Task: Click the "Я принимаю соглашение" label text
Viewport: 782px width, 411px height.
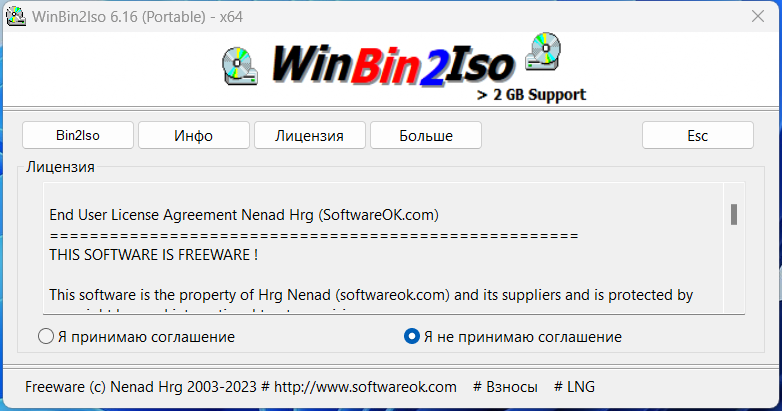Action: (146, 337)
